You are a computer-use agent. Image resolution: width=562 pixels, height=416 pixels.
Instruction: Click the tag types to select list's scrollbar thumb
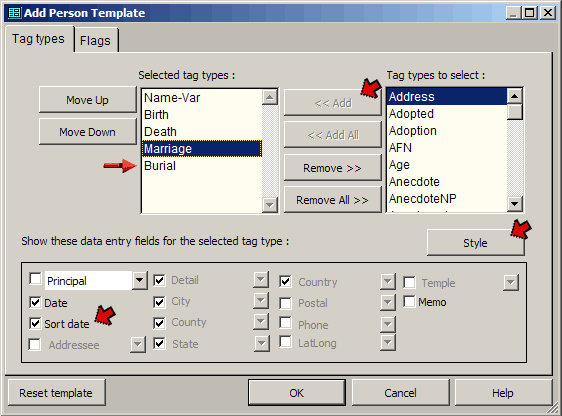pyautogui.click(x=515, y=112)
